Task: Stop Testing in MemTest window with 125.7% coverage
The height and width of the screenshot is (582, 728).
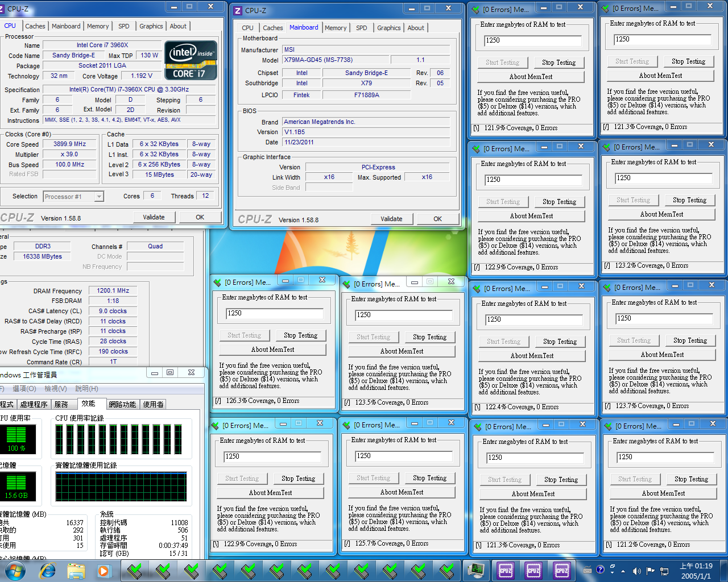Action: pyautogui.click(x=430, y=478)
